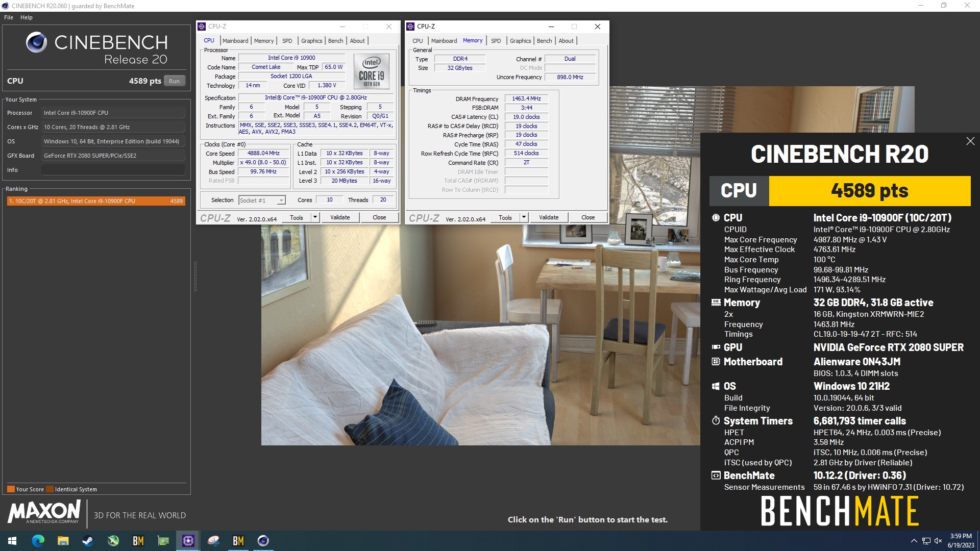Click Validate in right CPU-Z window
The height and width of the screenshot is (551, 980).
[549, 218]
